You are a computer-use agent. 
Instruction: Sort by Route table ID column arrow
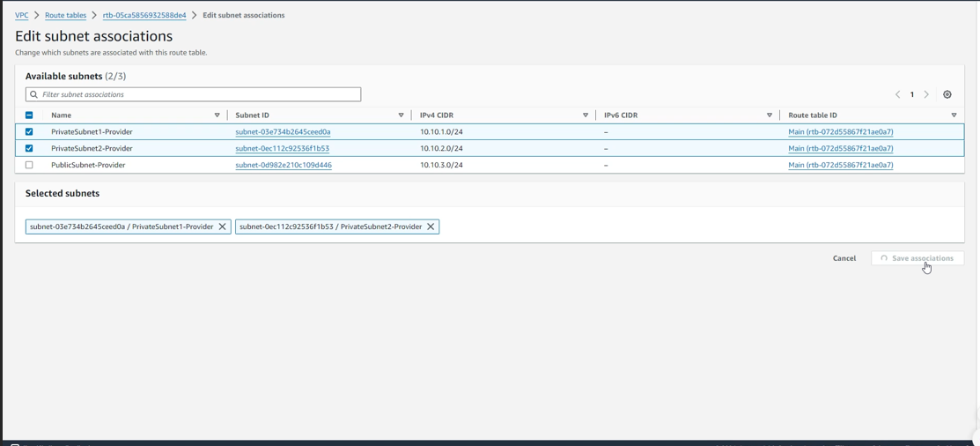pos(954,115)
